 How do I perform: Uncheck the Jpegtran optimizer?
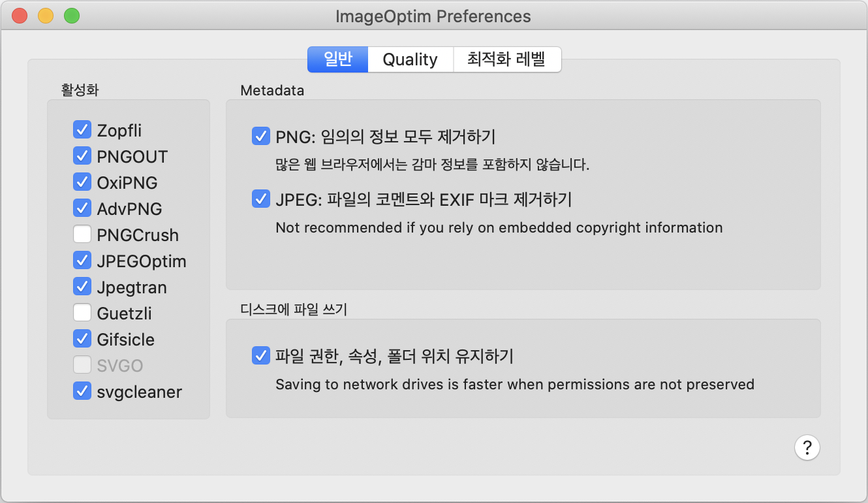[82, 286]
